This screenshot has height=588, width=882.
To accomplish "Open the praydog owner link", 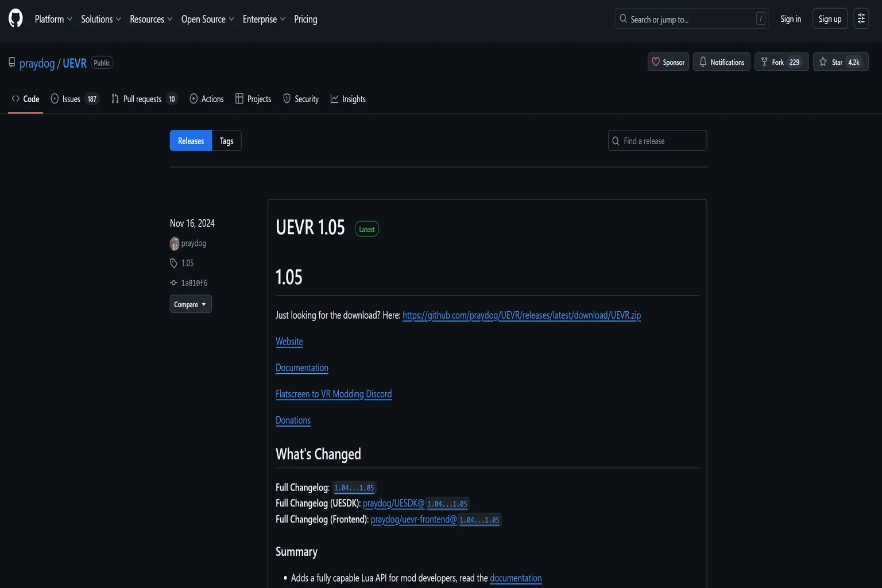I will click(x=37, y=63).
